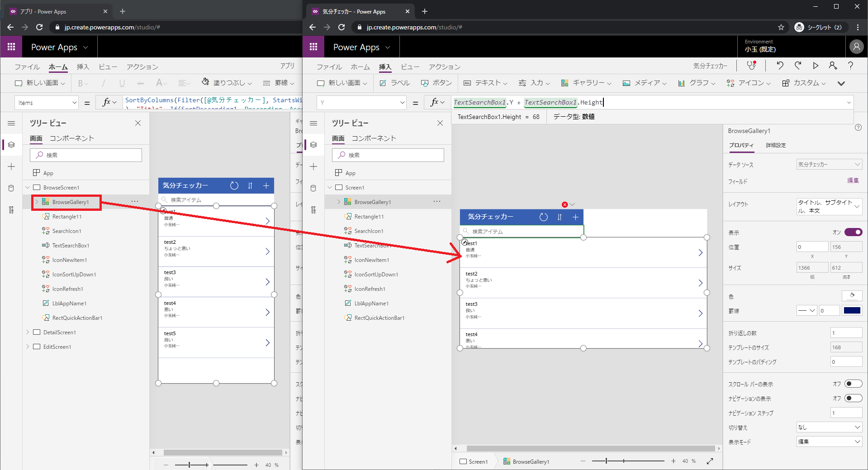Open the ファイル menu in right window

click(329, 67)
